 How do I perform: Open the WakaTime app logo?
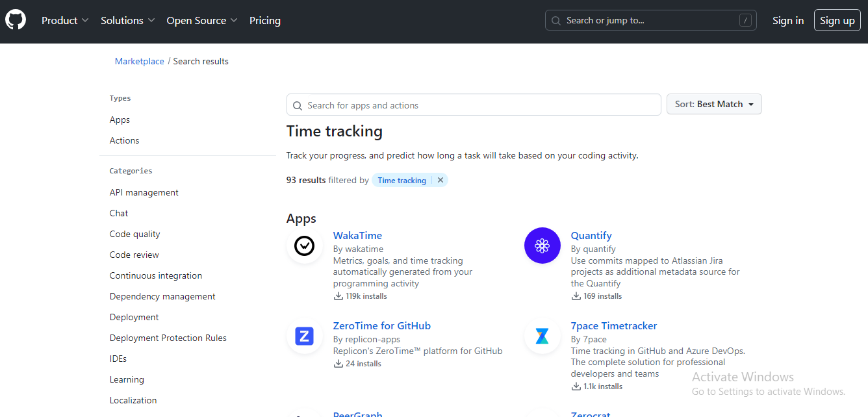pyautogui.click(x=305, y=246)
